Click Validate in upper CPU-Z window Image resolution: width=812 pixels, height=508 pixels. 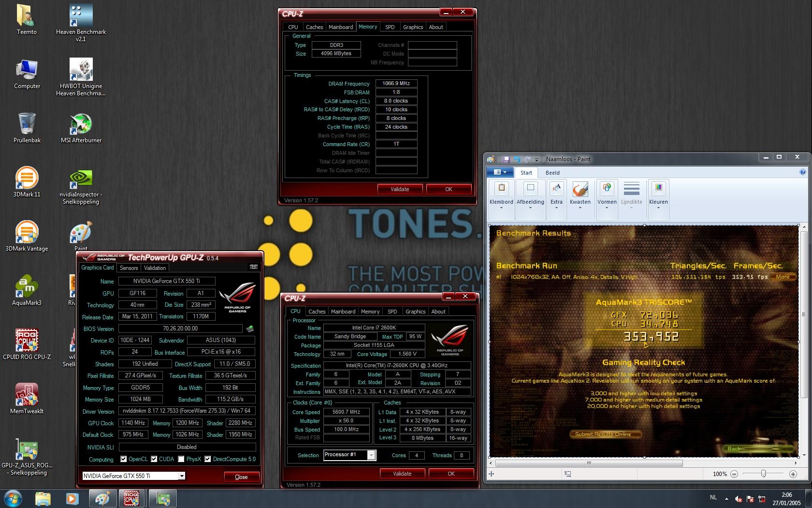click(400, 189)
